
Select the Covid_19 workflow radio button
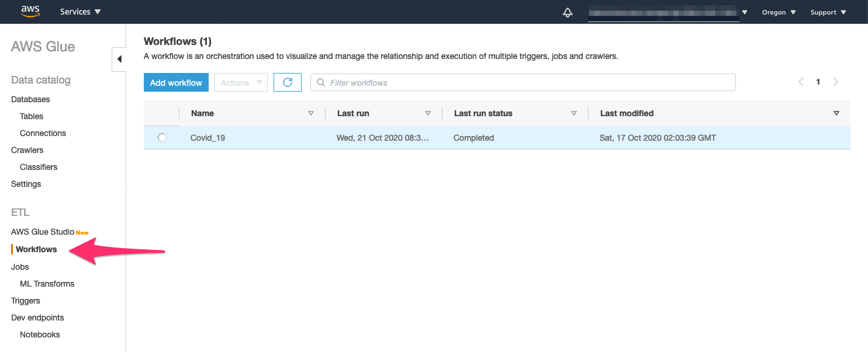pyautogui.click(x=162, y=138)
